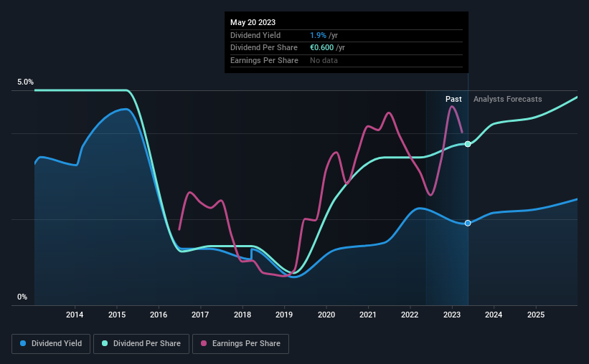Toggle the Dividend Yield legend button

(51, 344)
